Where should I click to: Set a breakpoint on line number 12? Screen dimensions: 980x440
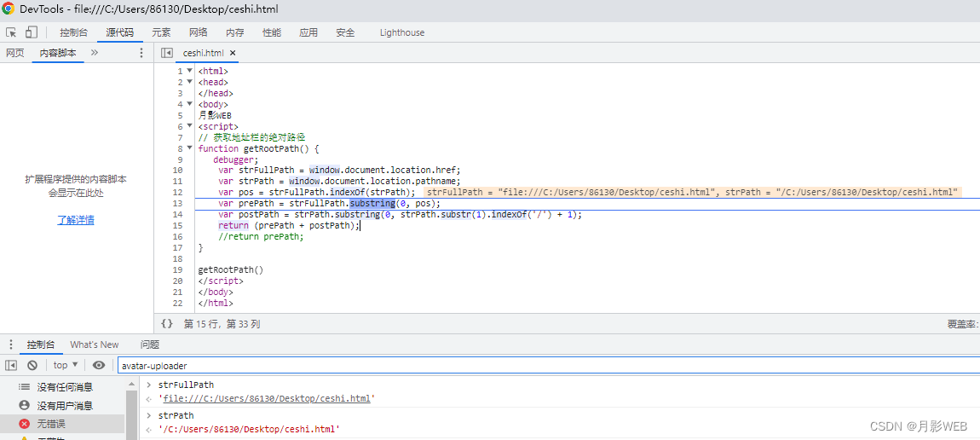pos(177,193)
